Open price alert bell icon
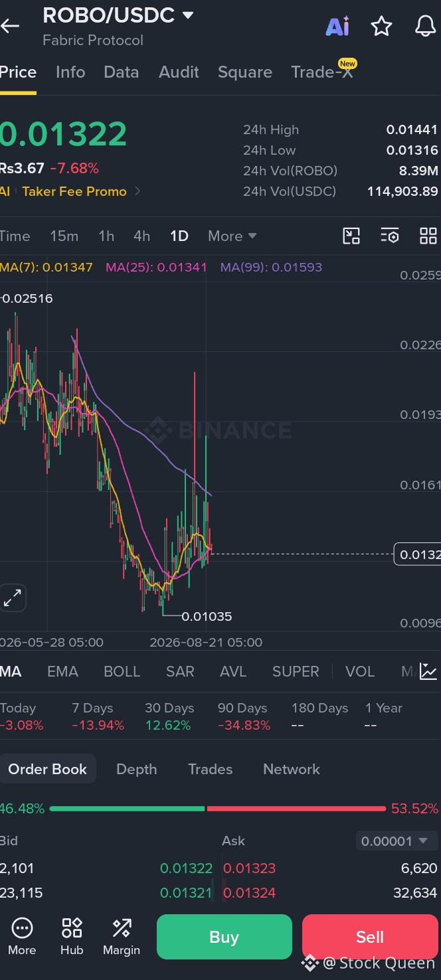This screenshot has height=980, width=441. 425,27
